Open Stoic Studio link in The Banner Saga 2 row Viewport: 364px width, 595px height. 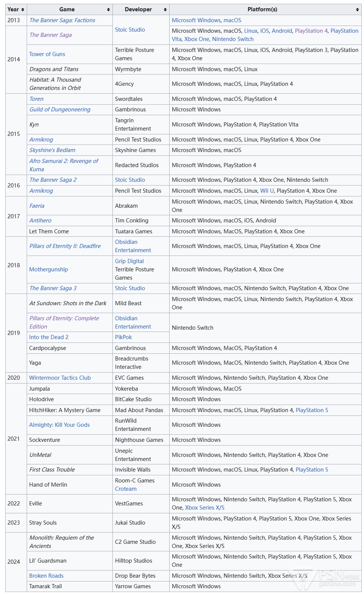130,180
